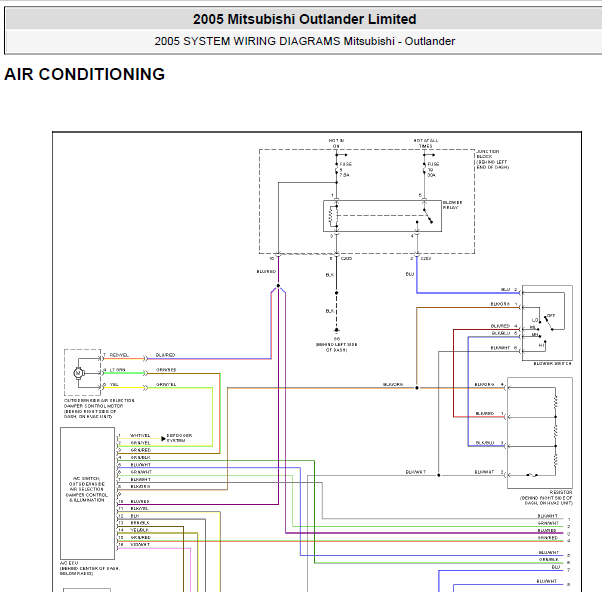Click the 'BLK/YEL' label at ECU pin 11

pos(139,509)
